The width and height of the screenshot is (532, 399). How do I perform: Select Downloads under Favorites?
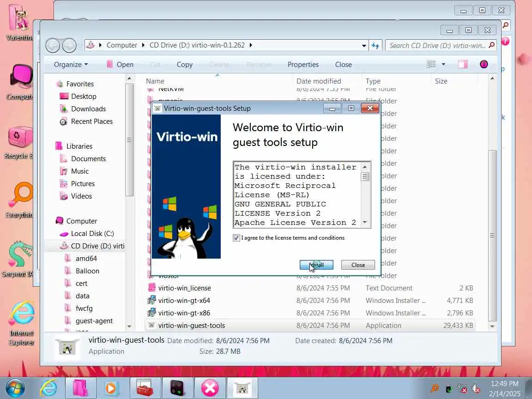88,109
